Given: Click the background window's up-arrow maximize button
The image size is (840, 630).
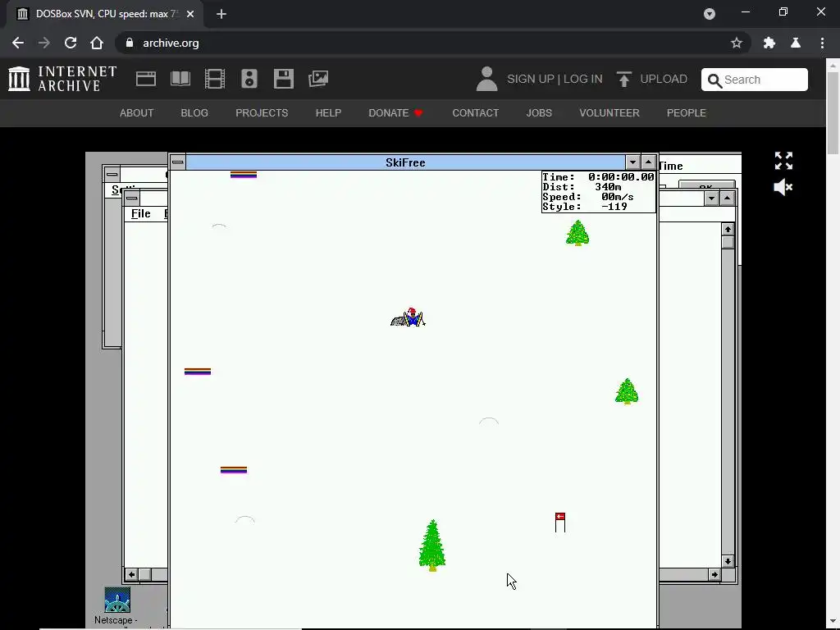Looking at the screenshot, I should click(x=727, y=199).
